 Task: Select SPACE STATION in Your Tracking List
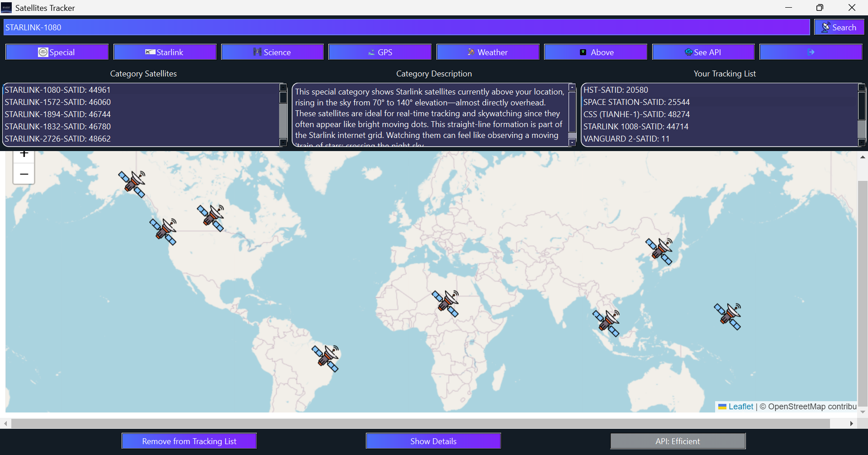point(636,102)
